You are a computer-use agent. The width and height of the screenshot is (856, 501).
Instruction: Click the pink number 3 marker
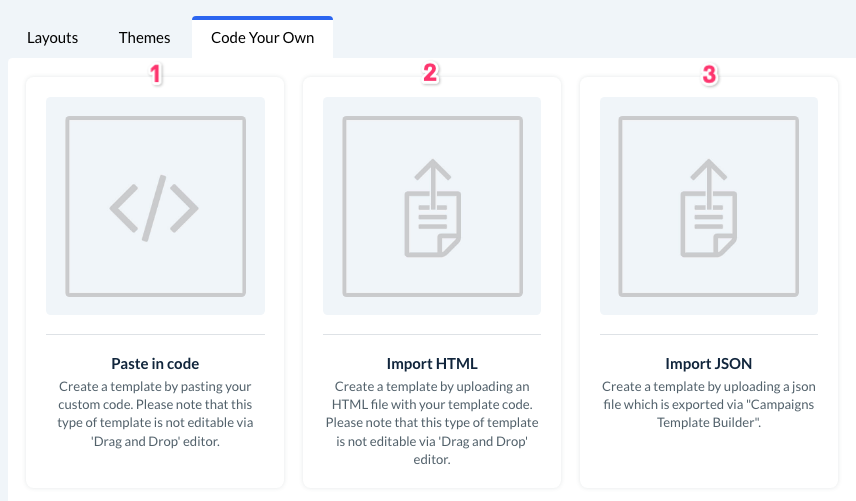[x=709, y=75]
